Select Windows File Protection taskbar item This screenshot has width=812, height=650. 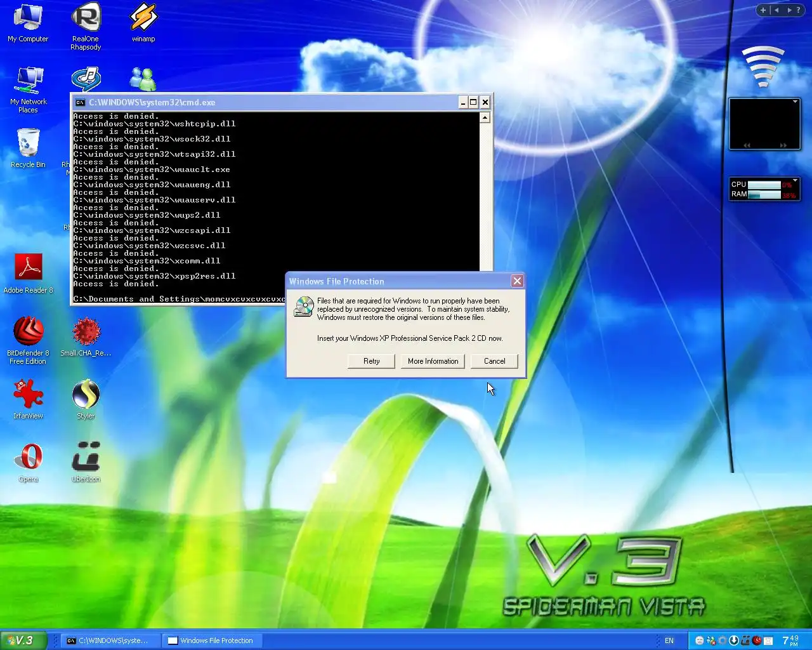click(x=211, y=640)
